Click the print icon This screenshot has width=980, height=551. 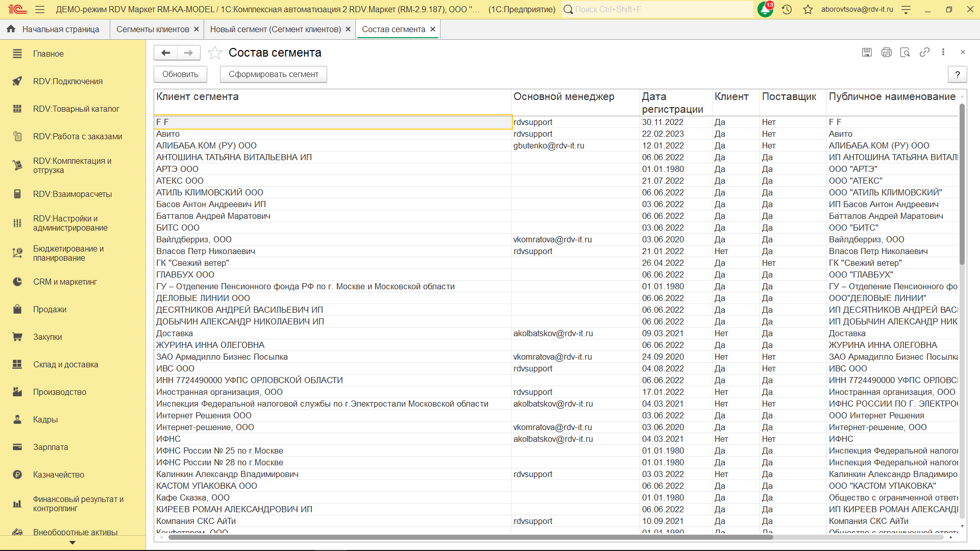tap(886, 52)
